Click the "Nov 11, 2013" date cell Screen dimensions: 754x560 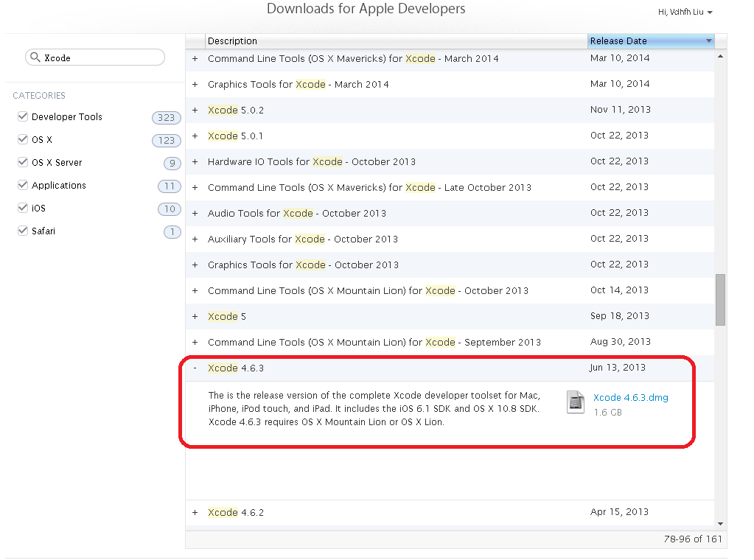621,110
